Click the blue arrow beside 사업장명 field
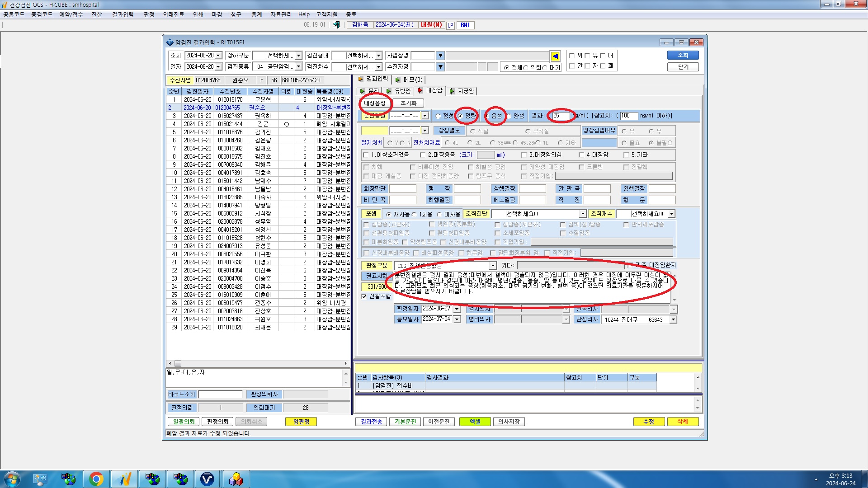 [440, 56]
